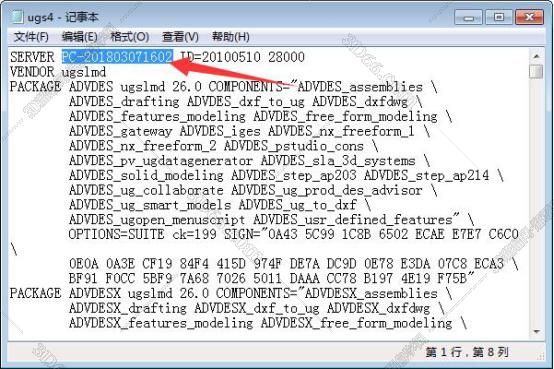
Task: Click the port number 28000
Action: [286, 57]
